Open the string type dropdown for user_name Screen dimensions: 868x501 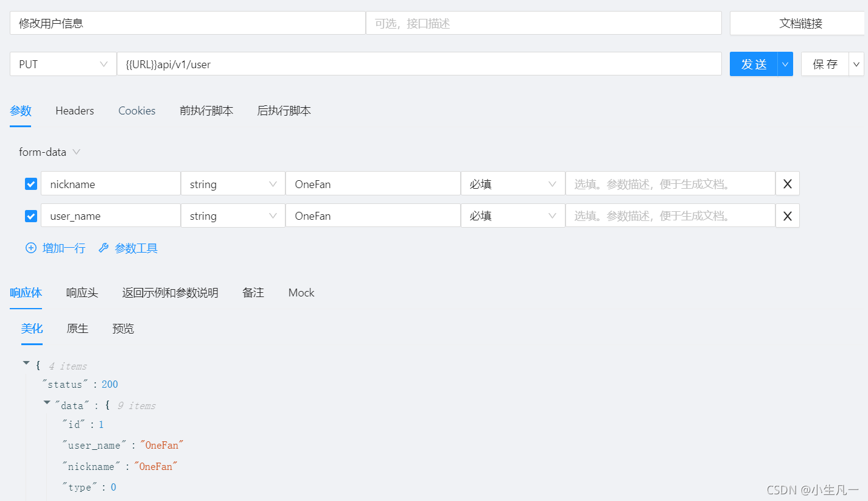[233, 215]
